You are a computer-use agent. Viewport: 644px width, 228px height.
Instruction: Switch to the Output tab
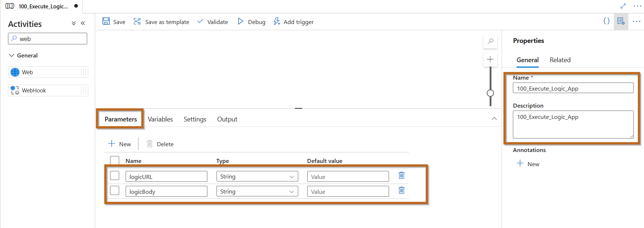(227, 119)
